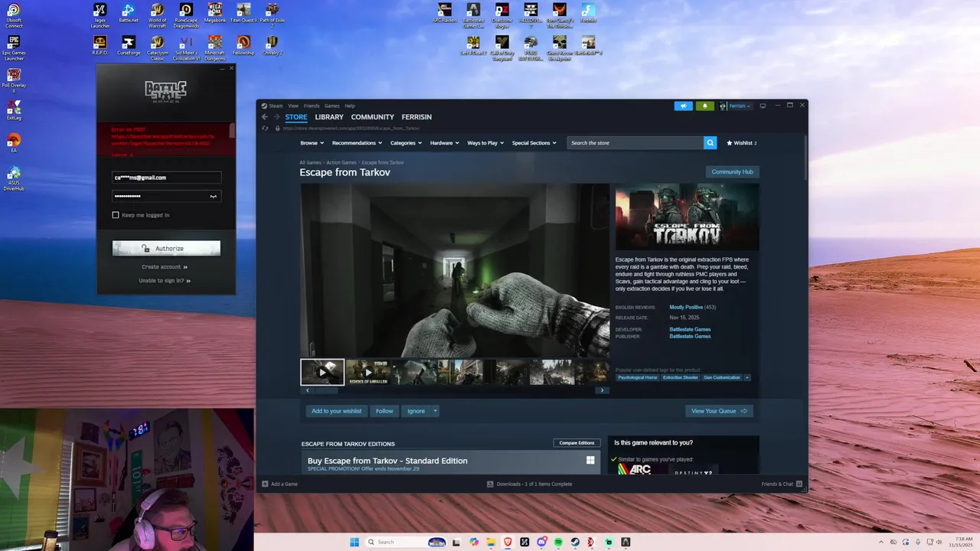Open the Fortnite desktop icon
This screenshot has height=551, width=980.
(588, 14)
